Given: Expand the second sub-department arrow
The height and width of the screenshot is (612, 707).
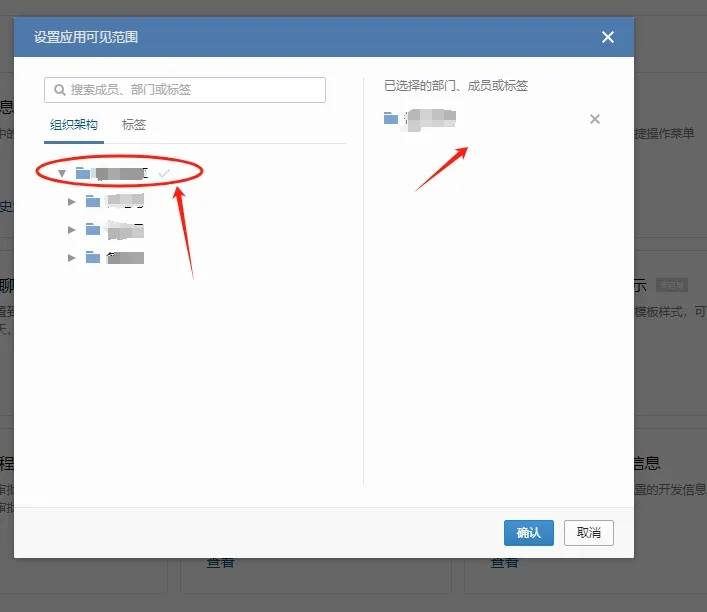Looking at the screenshot, I should click(x=72, y=230).
